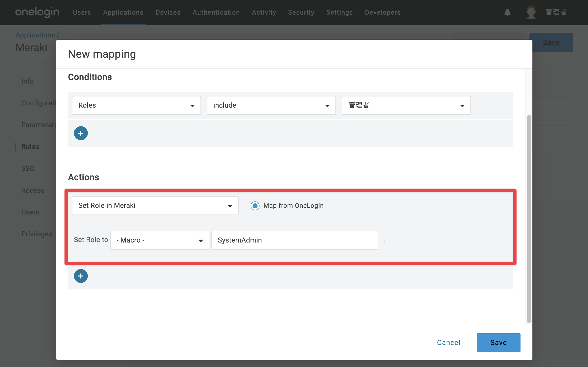Open the include operator dropdown
Viewport: 588px width, 367px height.
271,105
